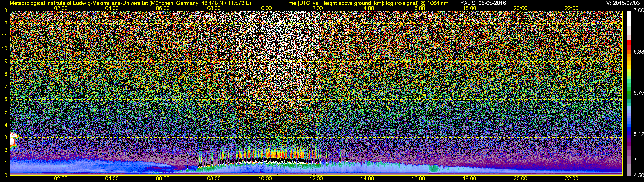Click the 4.50 value below the color scale
Image resolution: width=644 pixels, height=182 pixels.
[638, 176]
